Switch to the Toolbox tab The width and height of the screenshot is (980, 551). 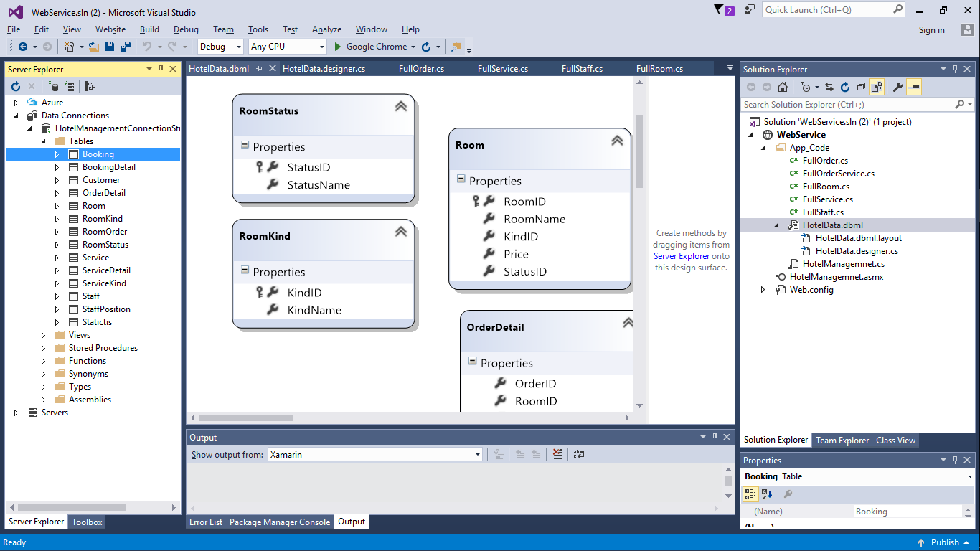[88, 522]
